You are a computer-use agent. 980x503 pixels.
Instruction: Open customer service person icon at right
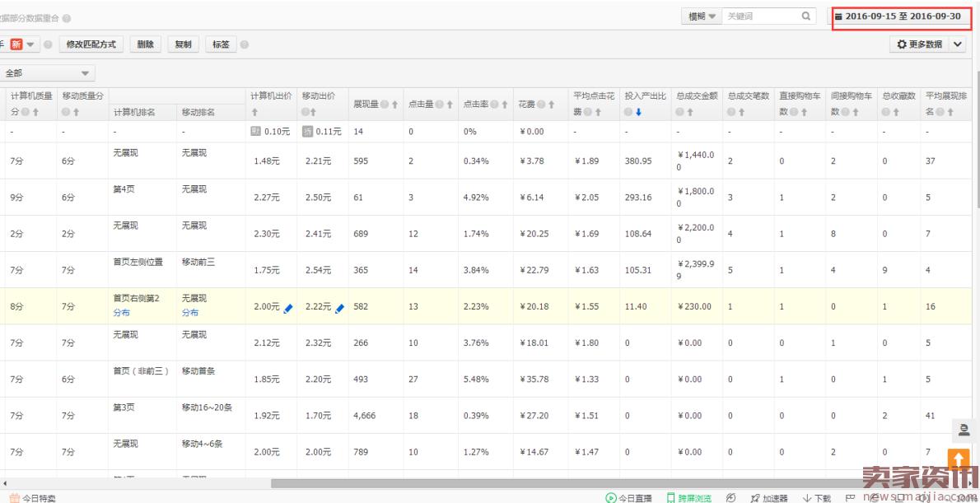(960, 429)
